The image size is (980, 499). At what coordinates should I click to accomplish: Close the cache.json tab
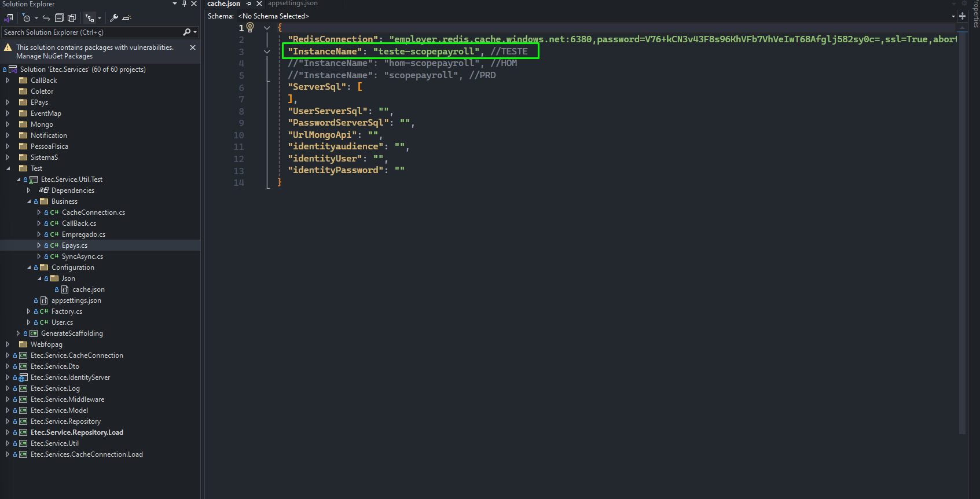pos(259,3)
